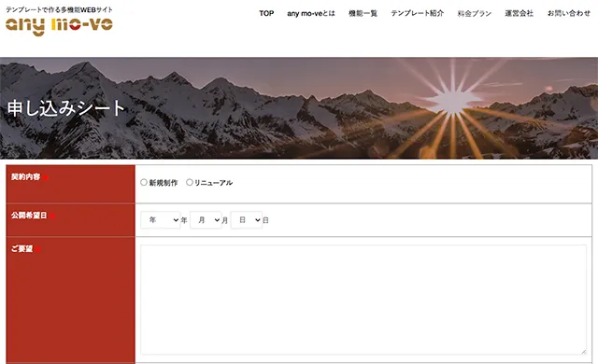The height and width of the screenshot is (364, 598).
Task: Click the any mo-ve logo
Action: [59, 26]
